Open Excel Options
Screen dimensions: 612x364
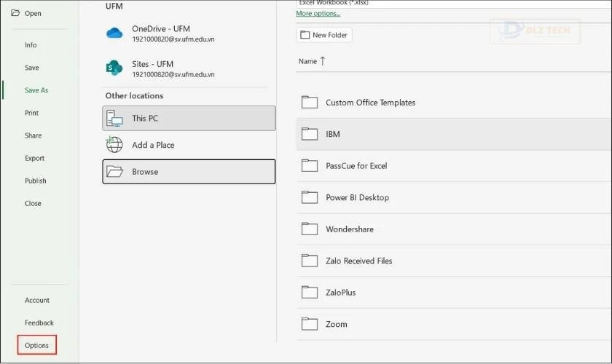point(36,345)
